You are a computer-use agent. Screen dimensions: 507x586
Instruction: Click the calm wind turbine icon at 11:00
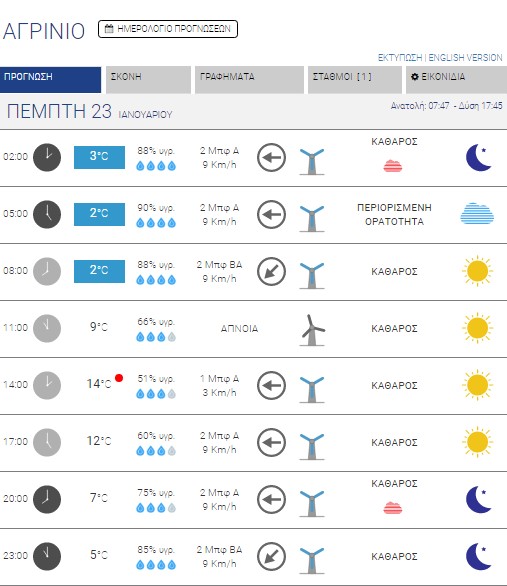pyautogui.click(x=312, y=330)
